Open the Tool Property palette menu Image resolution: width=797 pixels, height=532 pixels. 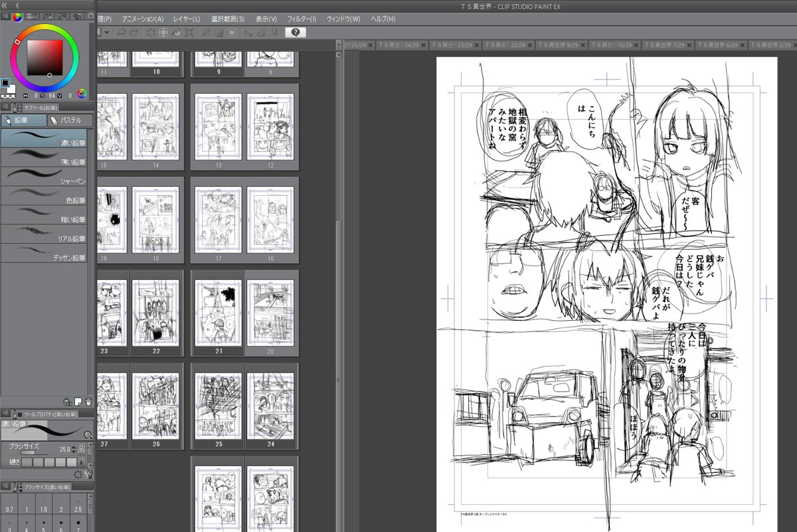(x=5, y=413)
